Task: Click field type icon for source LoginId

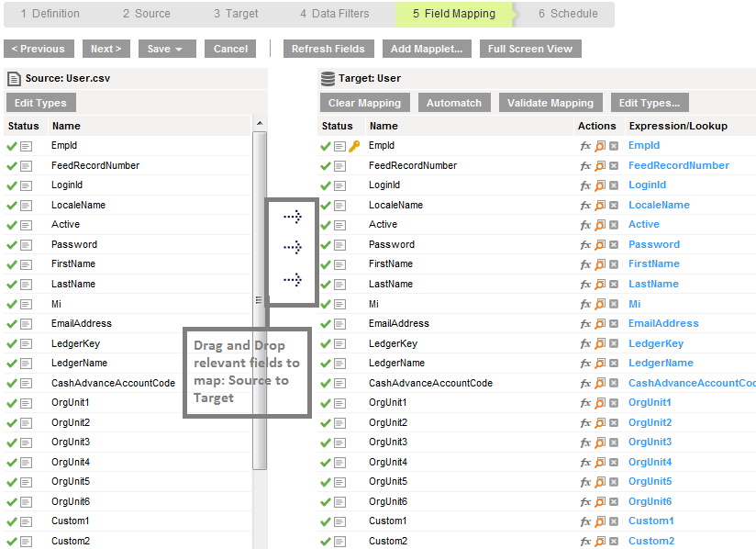Action: (26, 185)
